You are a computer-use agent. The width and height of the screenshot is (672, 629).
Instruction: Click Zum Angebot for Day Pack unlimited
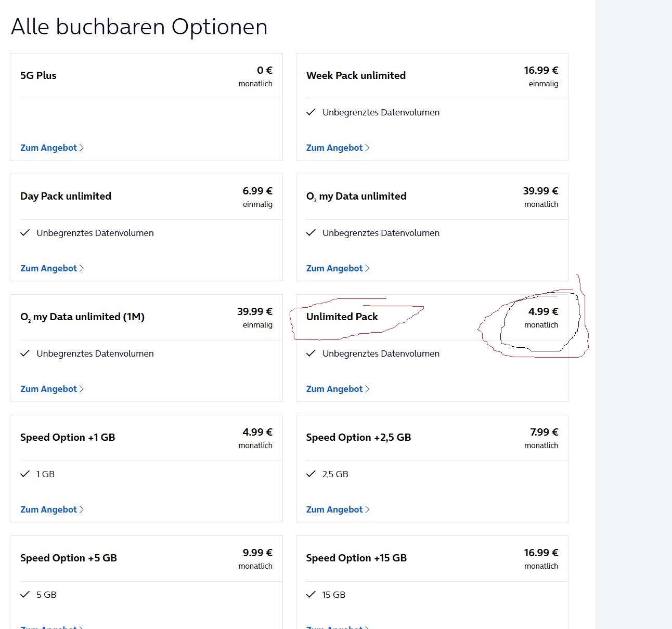[x=48, y=268]
